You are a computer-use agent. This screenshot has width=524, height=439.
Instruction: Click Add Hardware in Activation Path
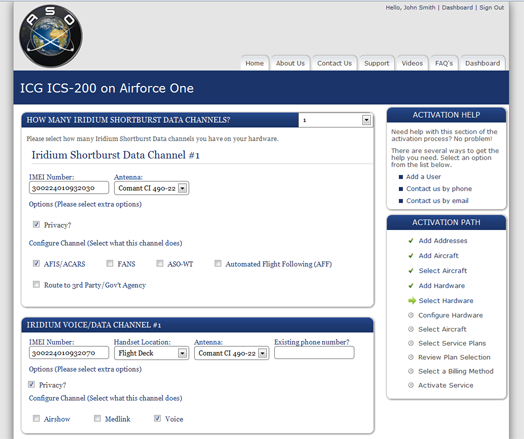[442, 286]
